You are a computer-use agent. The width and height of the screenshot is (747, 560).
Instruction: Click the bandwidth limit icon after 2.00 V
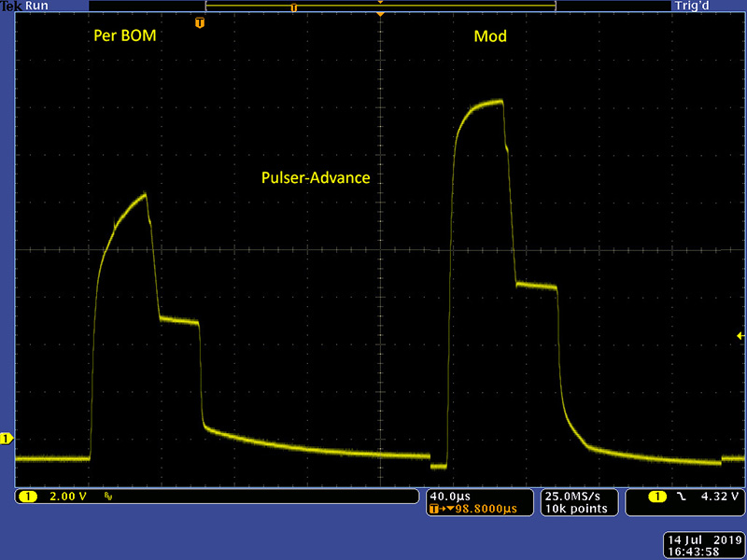click(108, 497)
